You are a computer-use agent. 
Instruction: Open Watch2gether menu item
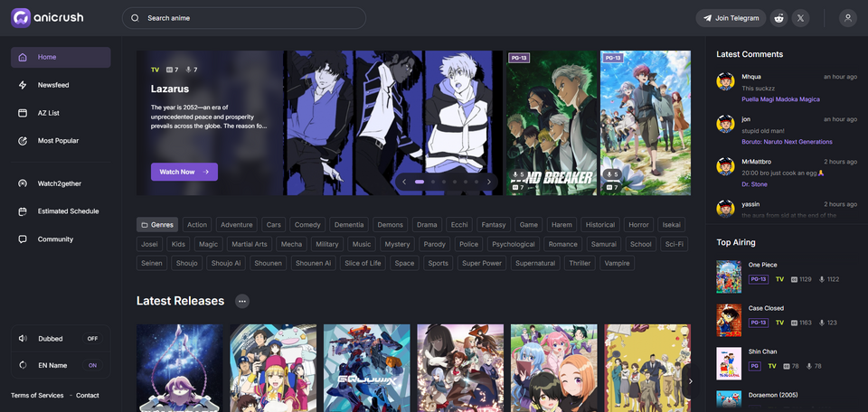click(61, 183)
